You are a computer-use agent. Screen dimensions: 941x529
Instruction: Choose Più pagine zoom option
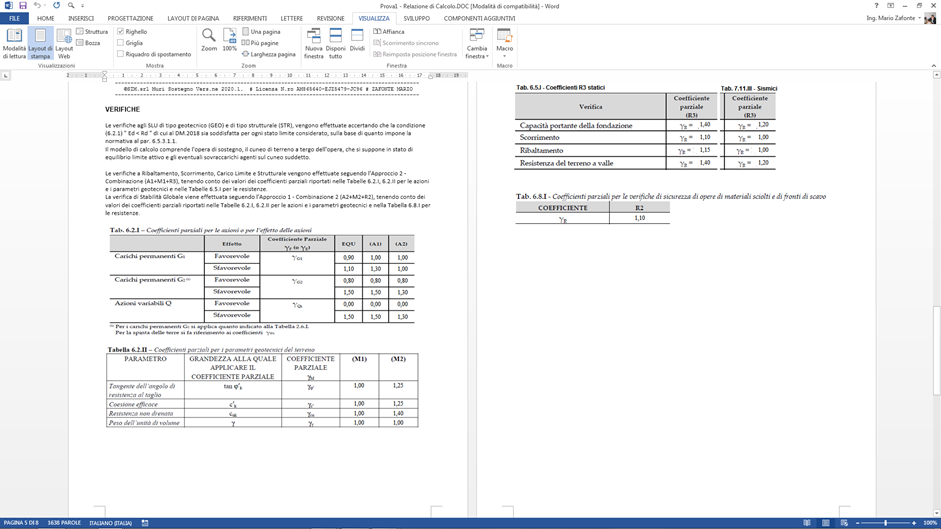point(260,43)
